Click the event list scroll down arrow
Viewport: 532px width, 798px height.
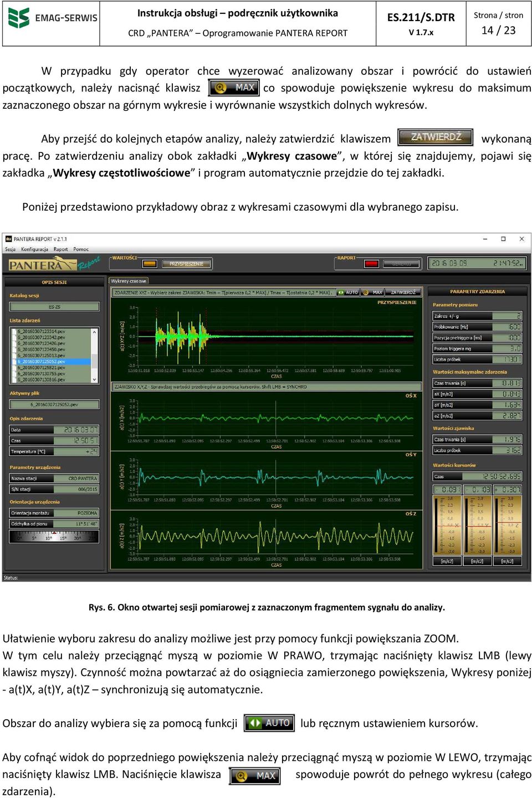point(95,380)
